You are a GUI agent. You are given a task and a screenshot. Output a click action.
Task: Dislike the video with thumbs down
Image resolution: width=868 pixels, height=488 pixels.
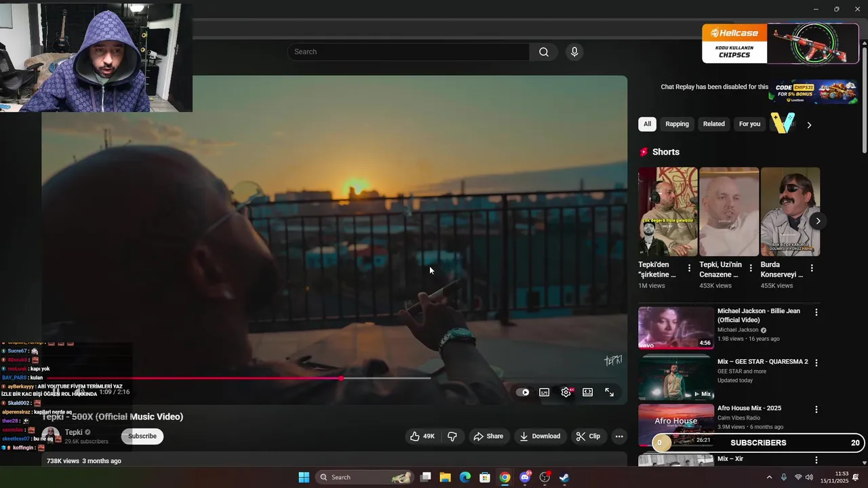point(452,436)
